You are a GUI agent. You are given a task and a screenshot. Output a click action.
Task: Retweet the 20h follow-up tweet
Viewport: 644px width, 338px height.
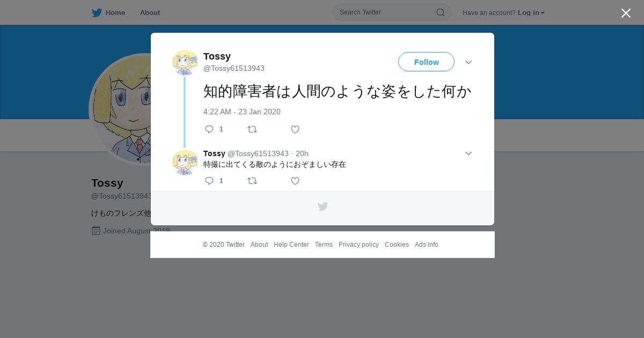coord(252,181)
